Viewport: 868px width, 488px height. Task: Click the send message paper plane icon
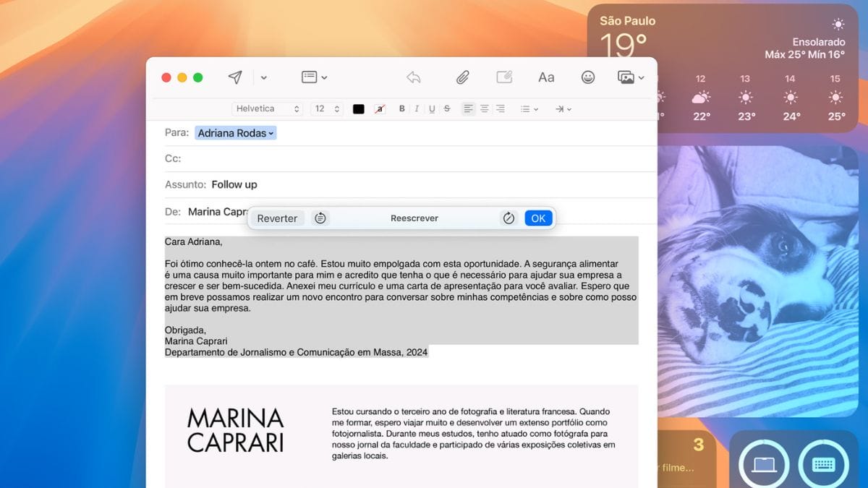(x=235, y=77)
